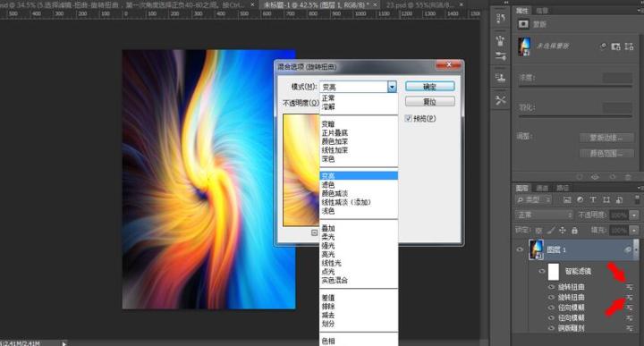Toggle the 预览(P) preview checkbox
This screenshot has width=644, height=346.
coord(408,119)
